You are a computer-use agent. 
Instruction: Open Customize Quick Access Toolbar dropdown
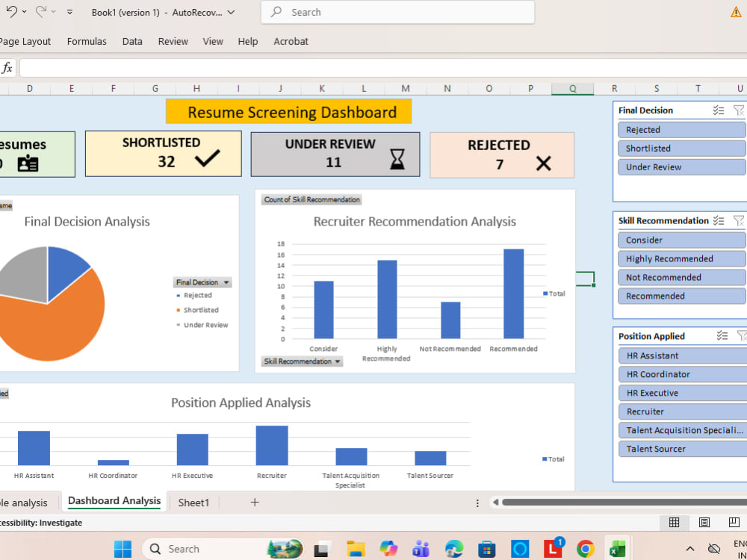[69, 12]
